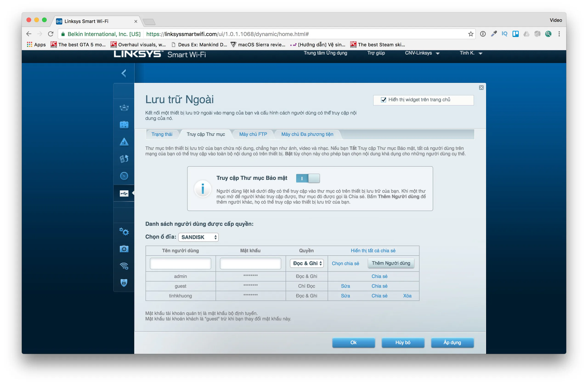The width and height of the screenshot is (588, 385).
Task: Open Security shield lock icon
Action: tap(124, 283)
